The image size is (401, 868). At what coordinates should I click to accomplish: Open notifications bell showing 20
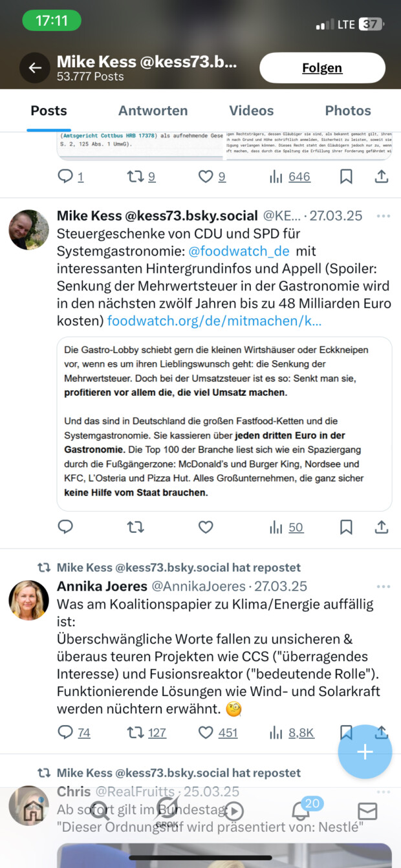pos(300,811)
